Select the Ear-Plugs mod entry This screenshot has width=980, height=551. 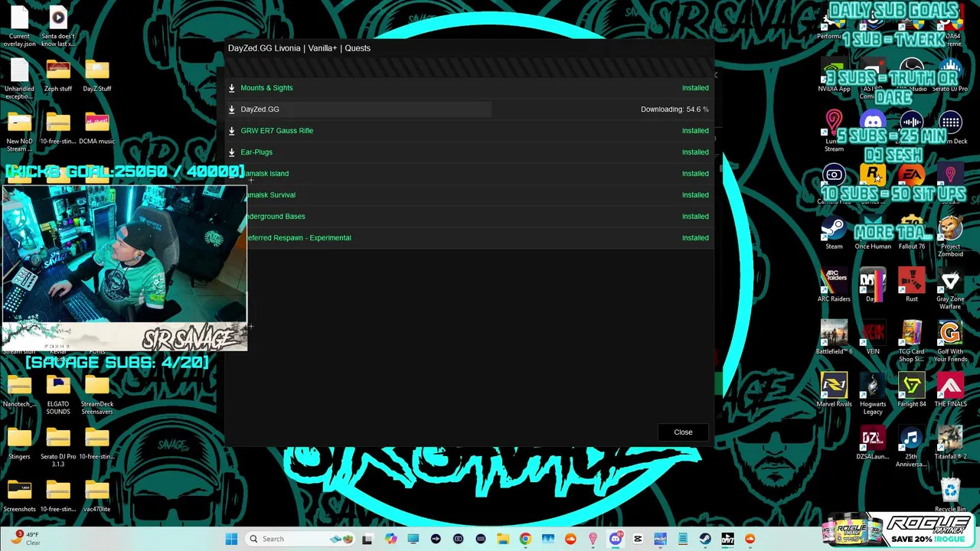point(256,152)
